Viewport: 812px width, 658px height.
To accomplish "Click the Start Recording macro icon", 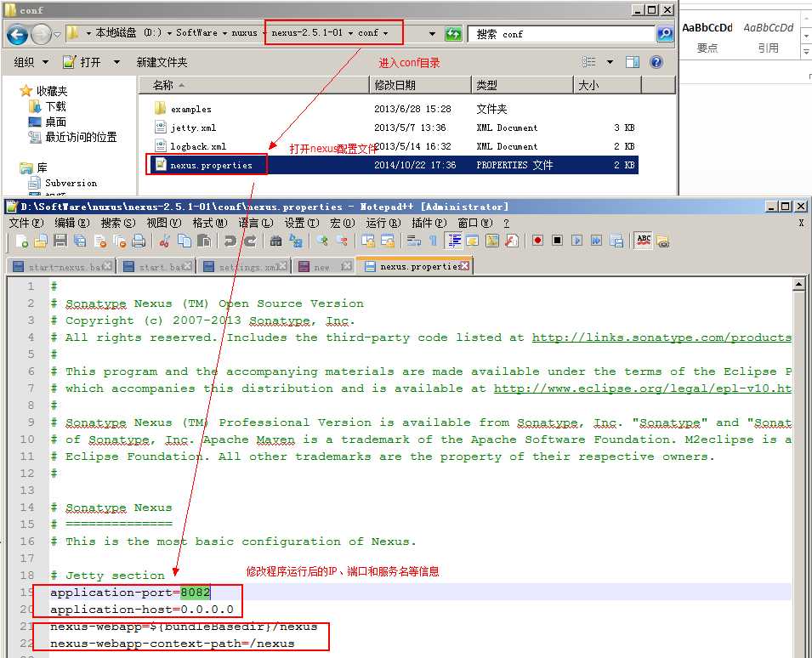I will [x=537, y=241].
